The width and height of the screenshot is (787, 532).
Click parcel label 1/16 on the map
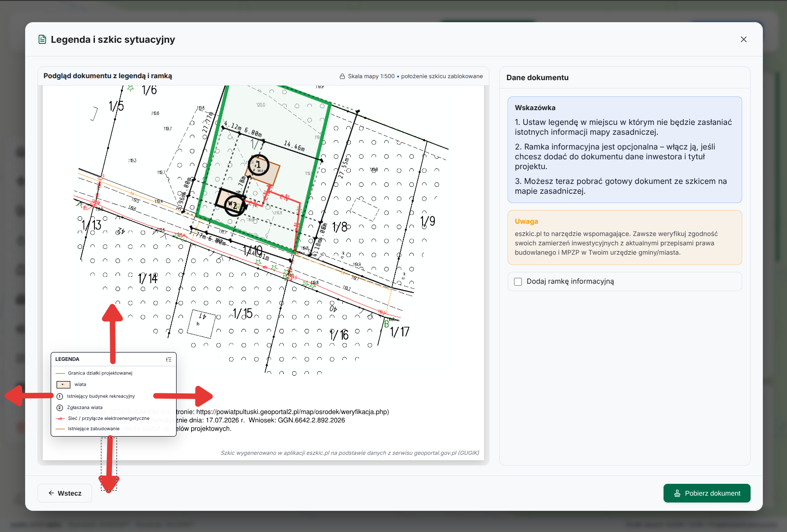pyautogui.click(x=339, y=335)
